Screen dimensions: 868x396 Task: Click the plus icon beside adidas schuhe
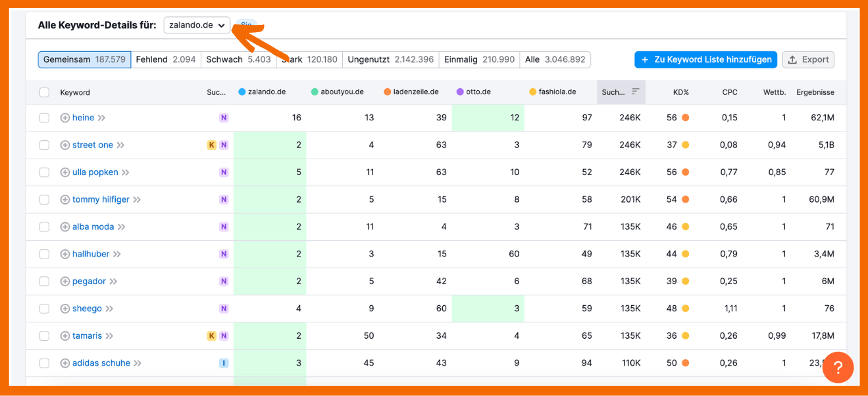click(65, 363)
